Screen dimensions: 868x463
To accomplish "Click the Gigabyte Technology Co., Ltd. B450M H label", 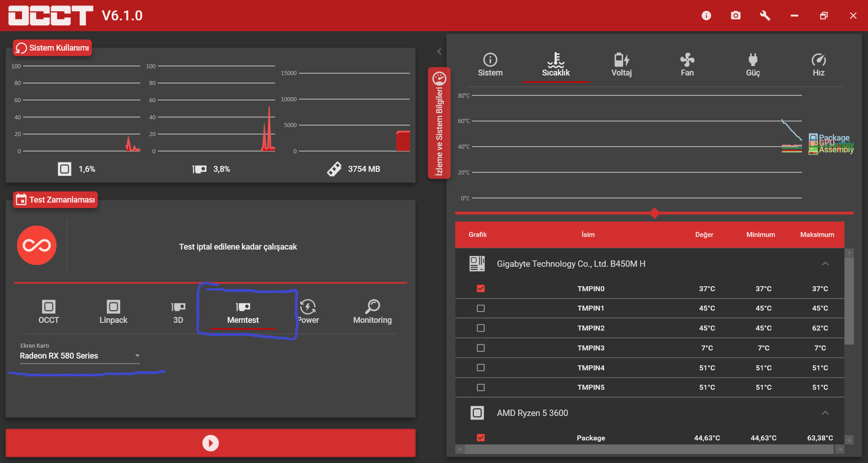I will pyautogui.click(x=571, y=264).
